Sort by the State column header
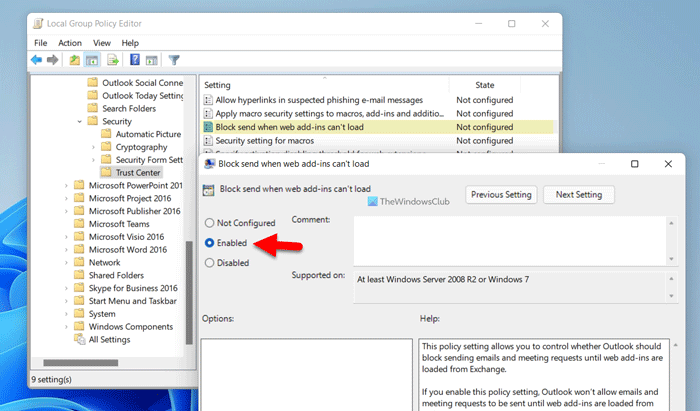 tap(485, 85)
